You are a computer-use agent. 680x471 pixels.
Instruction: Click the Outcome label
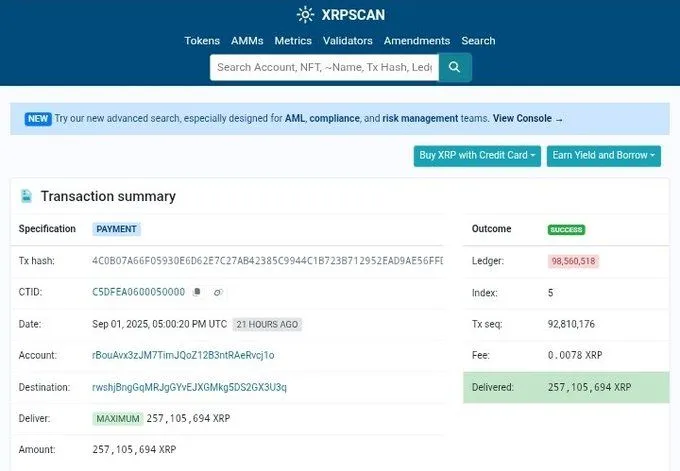point(491,229)
